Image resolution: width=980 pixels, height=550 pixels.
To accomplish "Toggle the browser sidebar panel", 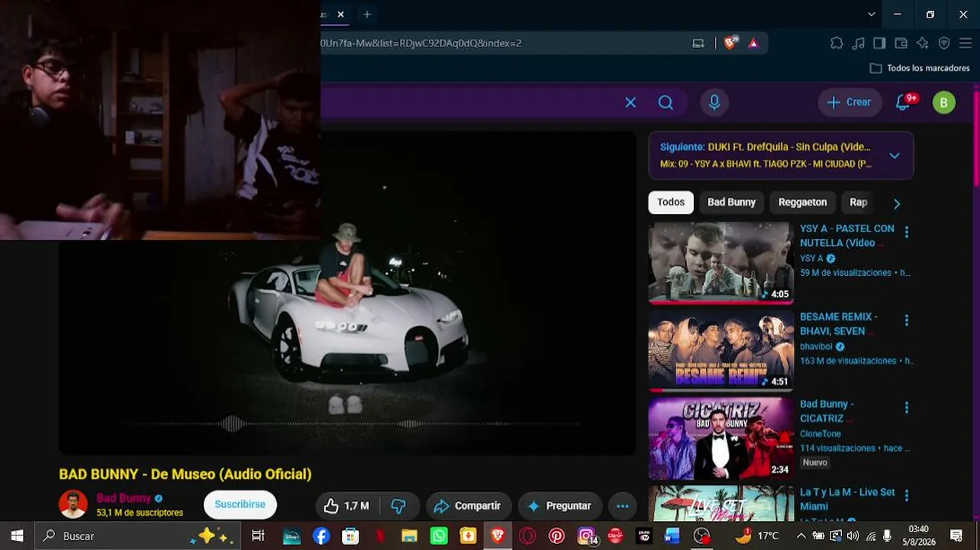I will tap(879, 43).
